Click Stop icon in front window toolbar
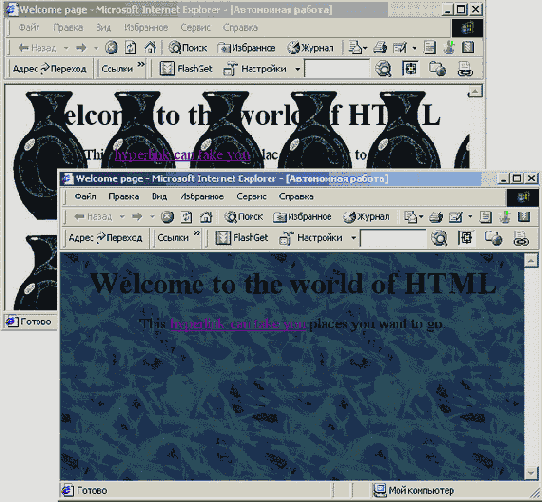This screenshot has height=502, width=542. click(x=167, y=217)
